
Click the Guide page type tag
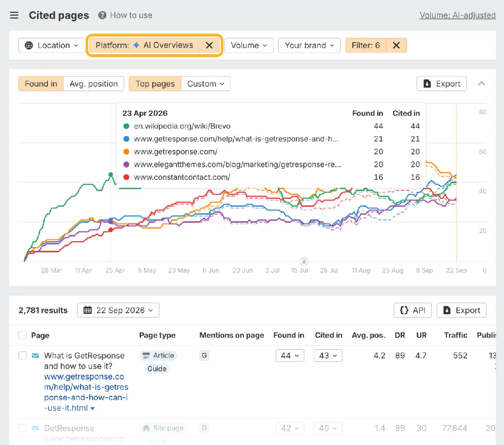(157, 369)
